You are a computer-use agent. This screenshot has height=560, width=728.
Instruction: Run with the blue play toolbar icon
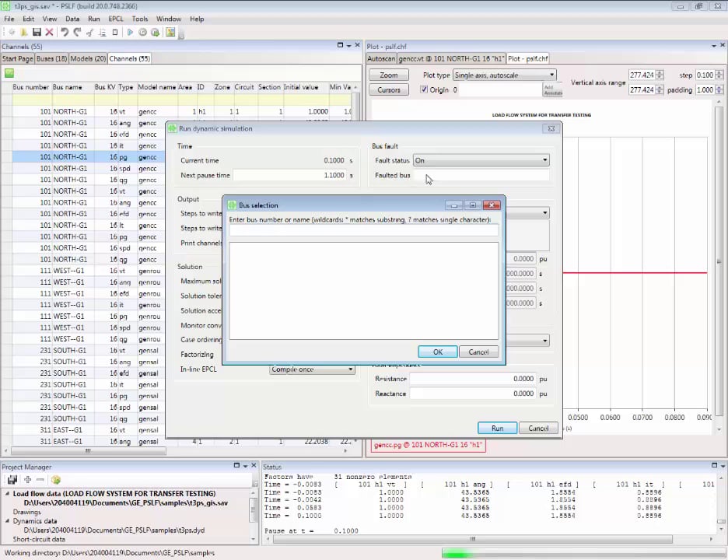tap(130, 32)
